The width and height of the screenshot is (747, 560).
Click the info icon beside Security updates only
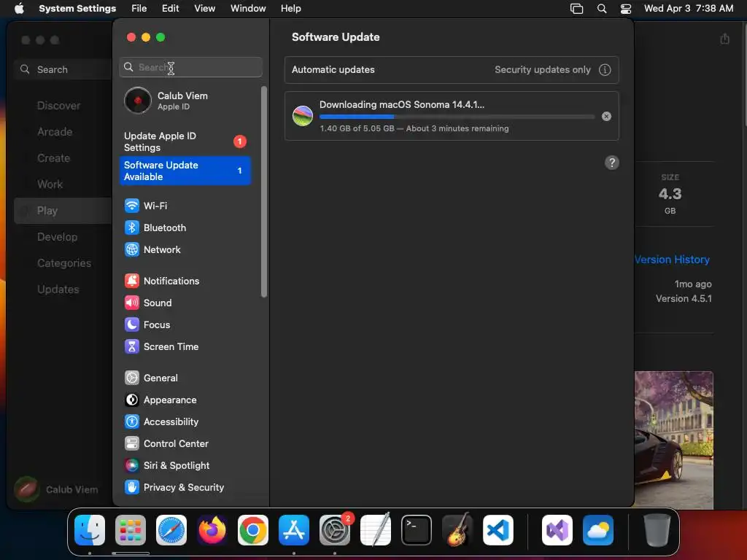pyautogui.click(x=605, y=69)
